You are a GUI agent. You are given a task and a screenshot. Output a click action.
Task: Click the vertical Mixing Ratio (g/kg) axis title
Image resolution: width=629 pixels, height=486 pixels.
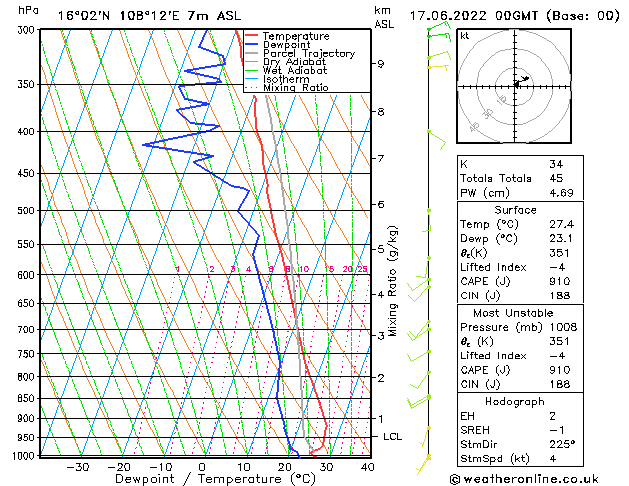coord(392,281)
